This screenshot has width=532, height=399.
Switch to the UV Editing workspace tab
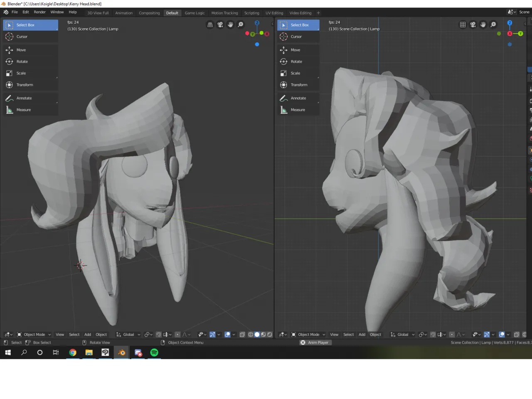tap(274, 13)
